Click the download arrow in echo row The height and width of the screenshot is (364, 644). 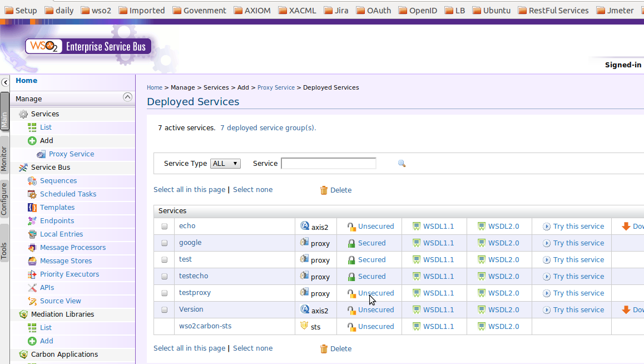pos(626,227)
